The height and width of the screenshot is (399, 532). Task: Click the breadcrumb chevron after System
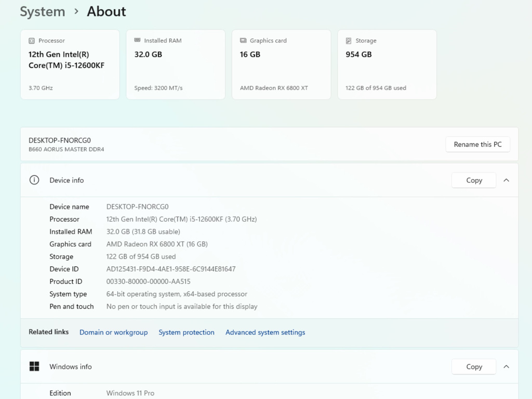[76, 11]
